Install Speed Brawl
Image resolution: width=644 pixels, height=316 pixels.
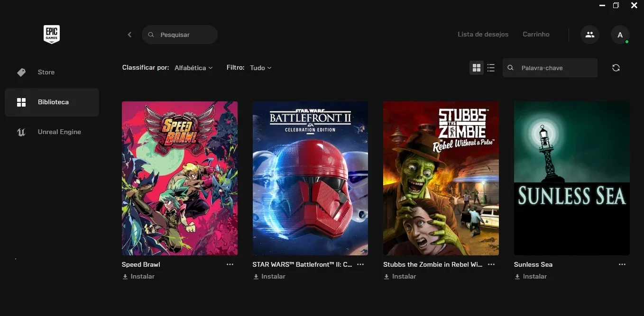point(138,276)
